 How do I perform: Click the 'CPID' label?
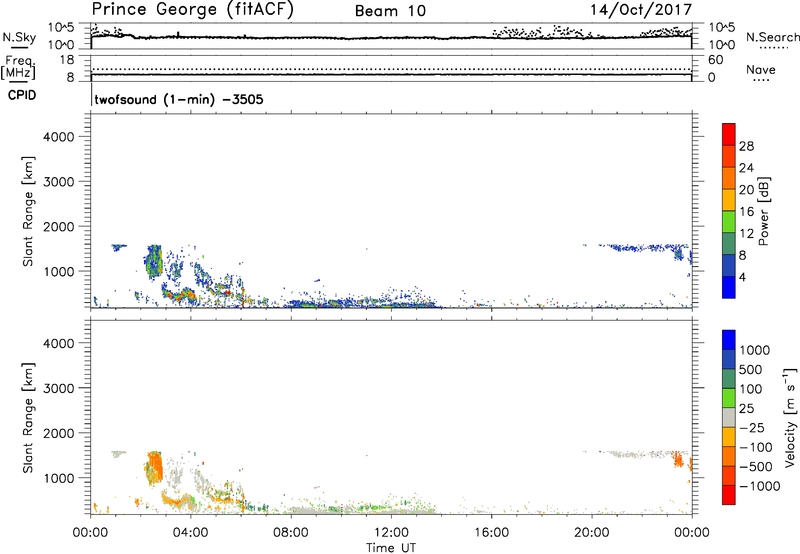click(x=22, y=95)
